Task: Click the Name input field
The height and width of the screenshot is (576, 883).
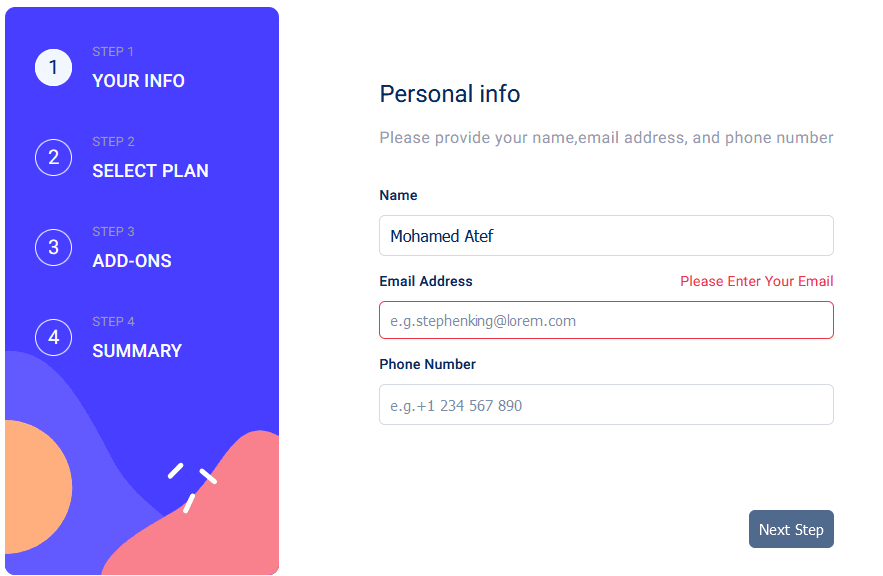Action: pos(606,235)
